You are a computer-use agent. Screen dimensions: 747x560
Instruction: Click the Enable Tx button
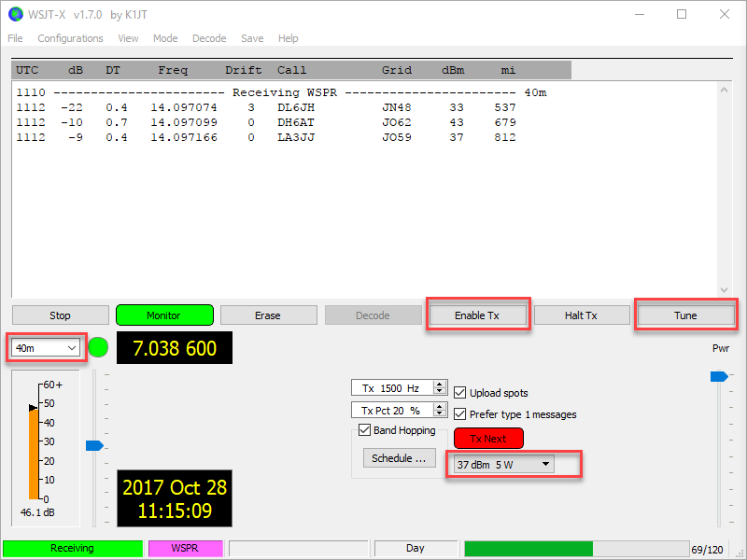pyautogui.click(x=477, y=315)
